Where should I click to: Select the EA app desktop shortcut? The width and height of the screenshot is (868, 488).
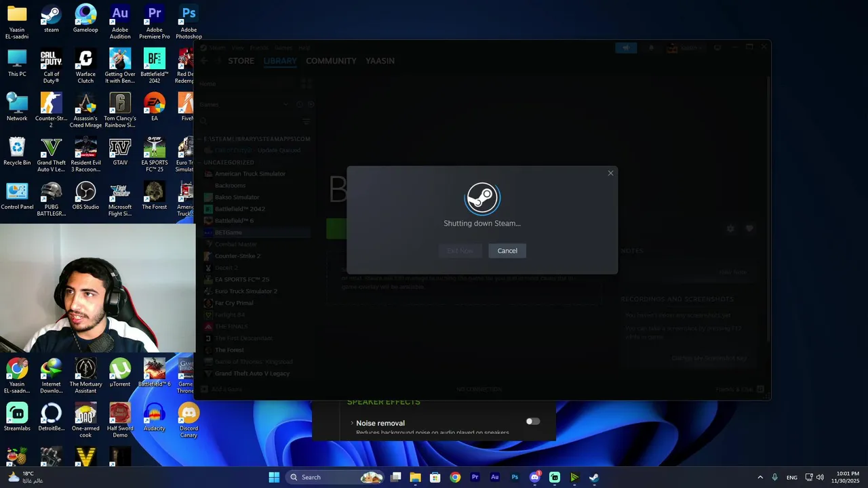(x=155, y=107)
